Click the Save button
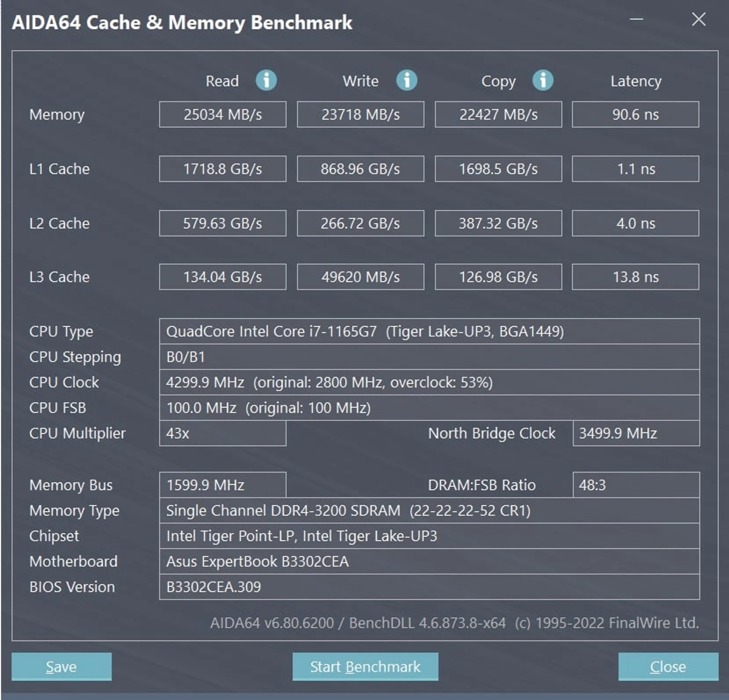The image size is (729, 700). (61, 667)
